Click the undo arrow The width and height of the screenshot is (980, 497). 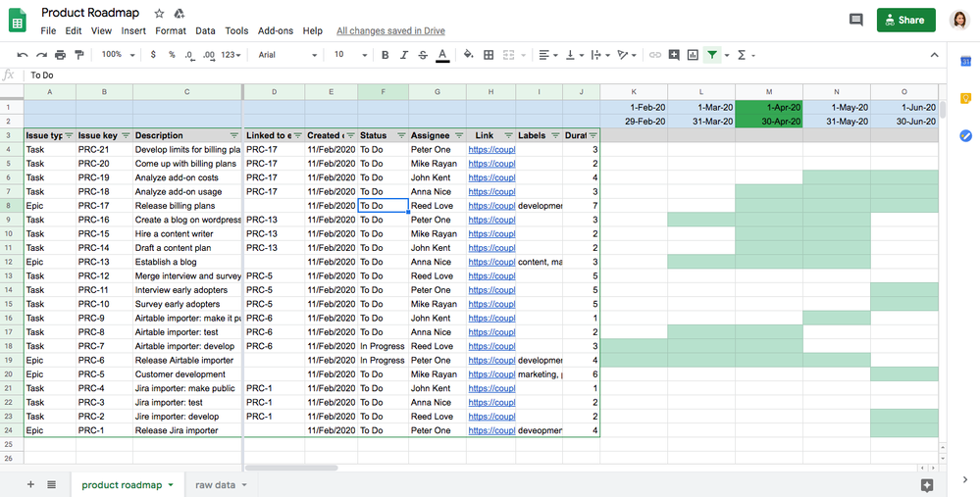24,55
